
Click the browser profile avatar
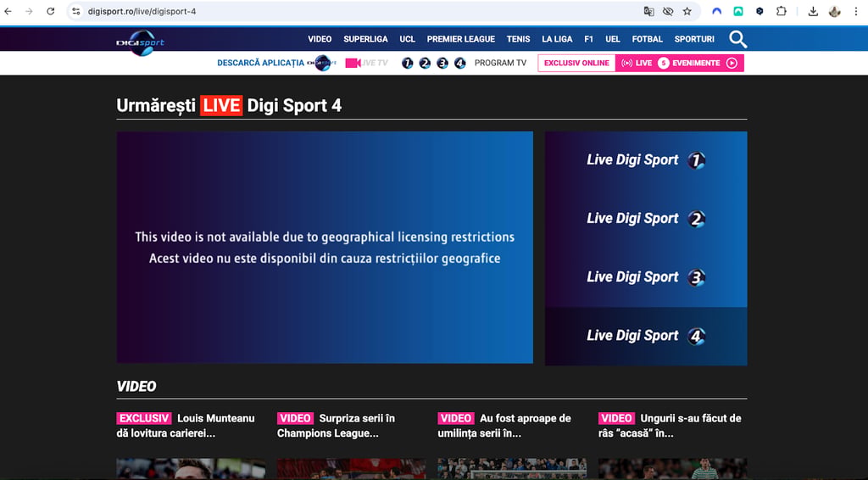(835, 11)
